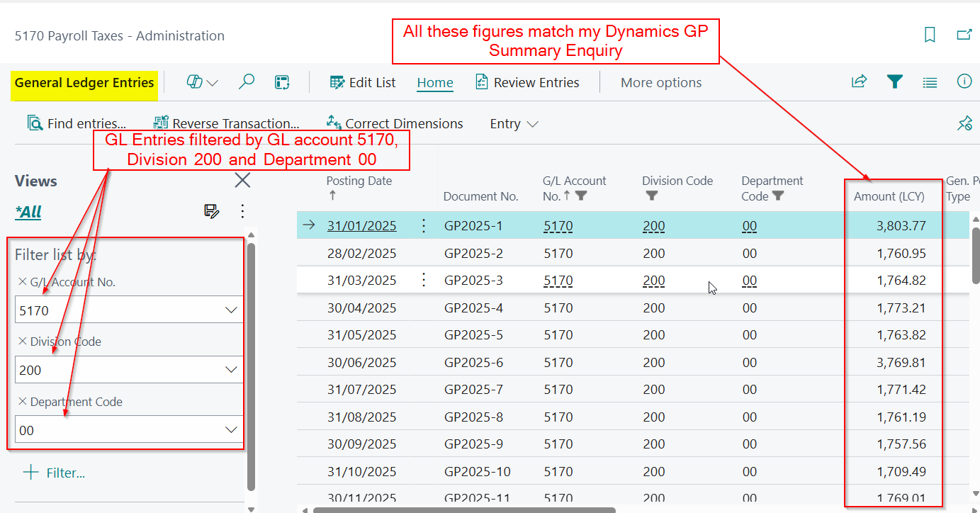Toggle the pin action bar icon
The height and width of the screenshot is (513, 980).
(x=964, y=124)
